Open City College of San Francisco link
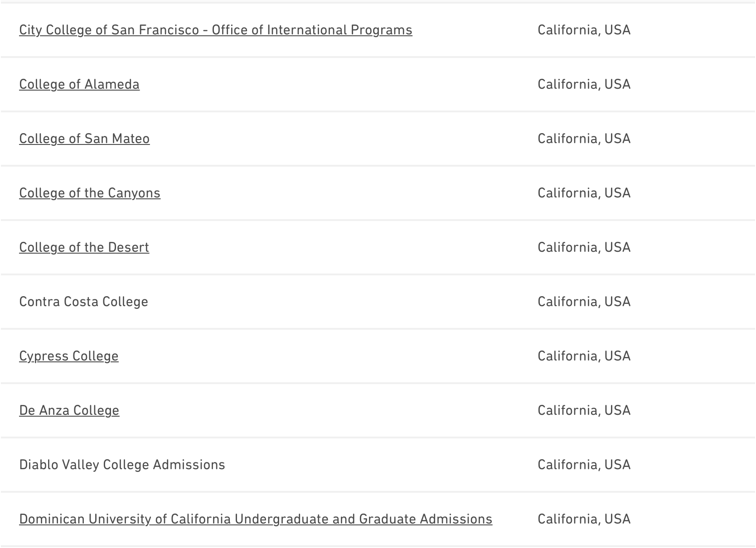Image resolution: width=756 pixels, height=548 pixels. pos(215,30)
